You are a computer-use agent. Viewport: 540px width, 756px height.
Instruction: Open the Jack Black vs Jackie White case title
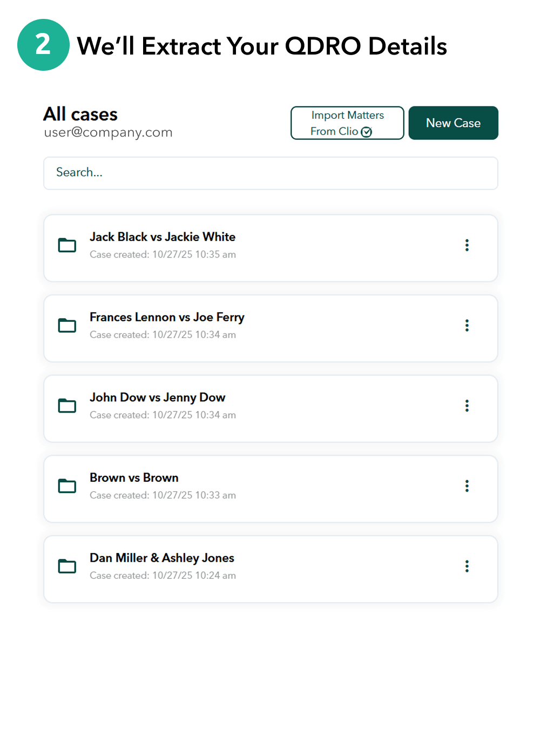[x=163, y=237]
